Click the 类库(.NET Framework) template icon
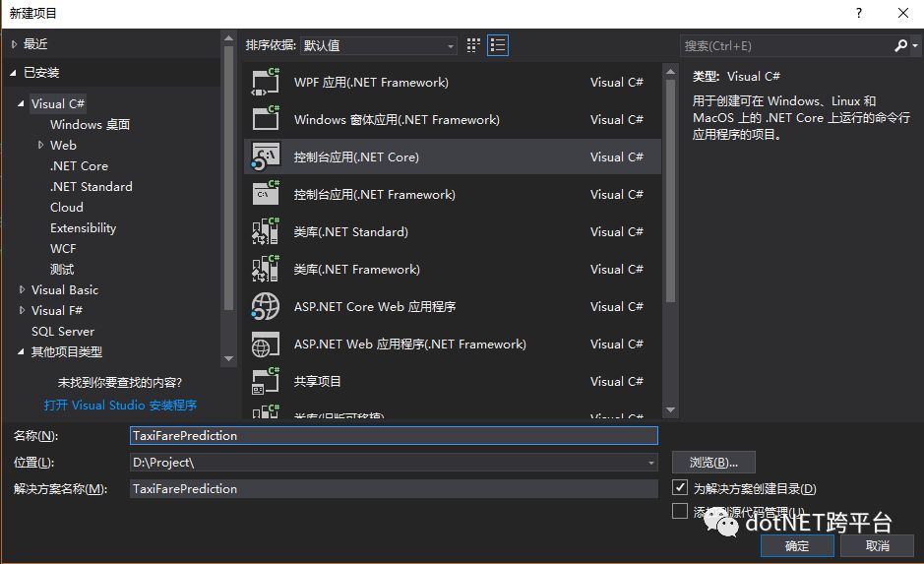The image size is (924, 564). pyautogui.click(x=265, y=269)
